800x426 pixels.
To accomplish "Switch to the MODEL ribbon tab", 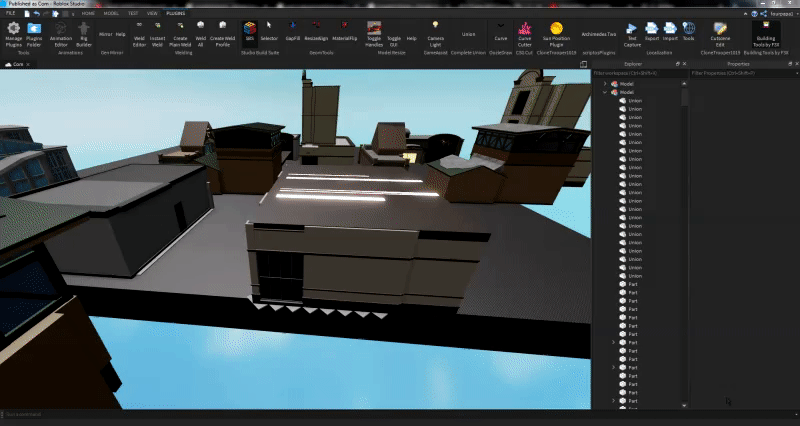I will coord(111,13).
